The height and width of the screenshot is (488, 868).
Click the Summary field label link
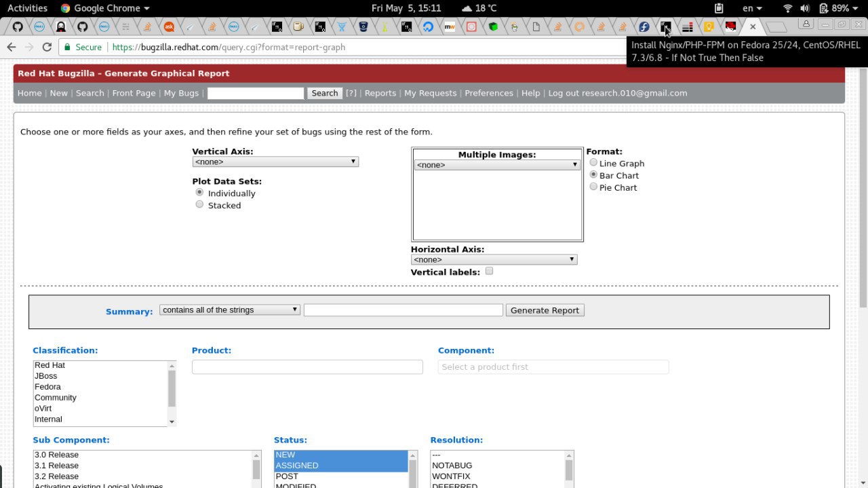pyautogui.click(x=129, y=312)
